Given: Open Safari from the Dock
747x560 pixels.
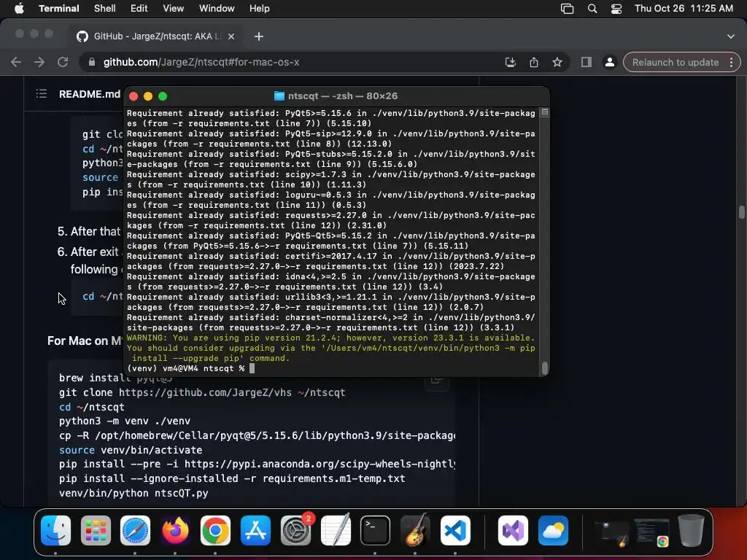Looking at the screenshot, I should pyautogui.click(x=135, y=531).
